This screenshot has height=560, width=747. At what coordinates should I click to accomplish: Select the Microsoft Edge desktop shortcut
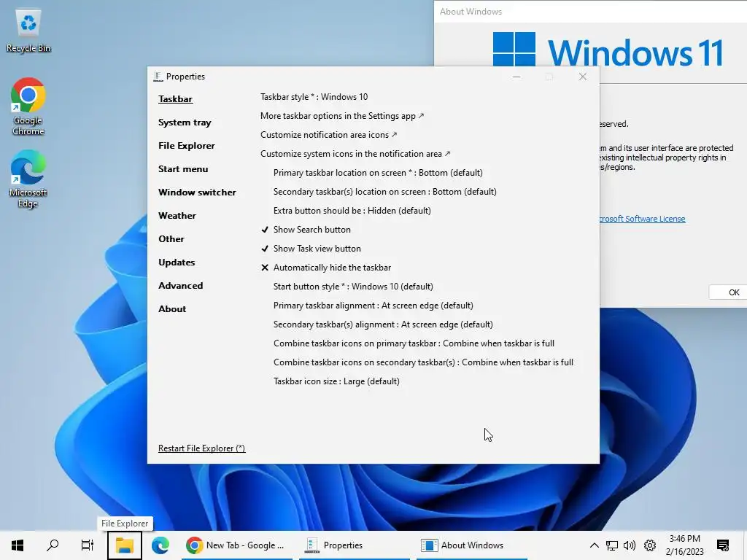click(x=28, y=179)
